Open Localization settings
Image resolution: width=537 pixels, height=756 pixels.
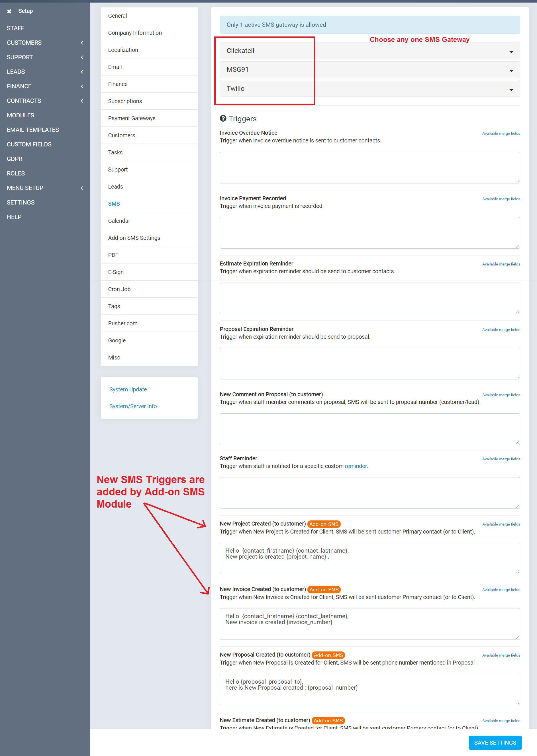[149, 50]
